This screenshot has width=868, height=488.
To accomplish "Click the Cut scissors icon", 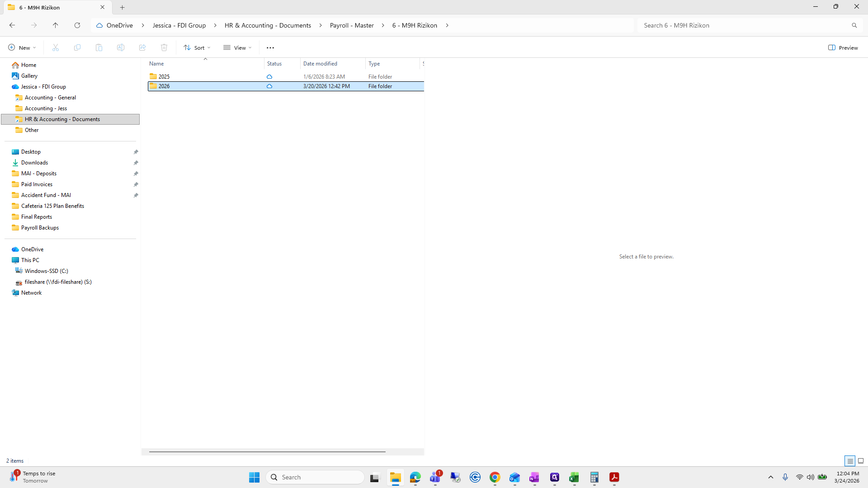I will coord(56,47).
